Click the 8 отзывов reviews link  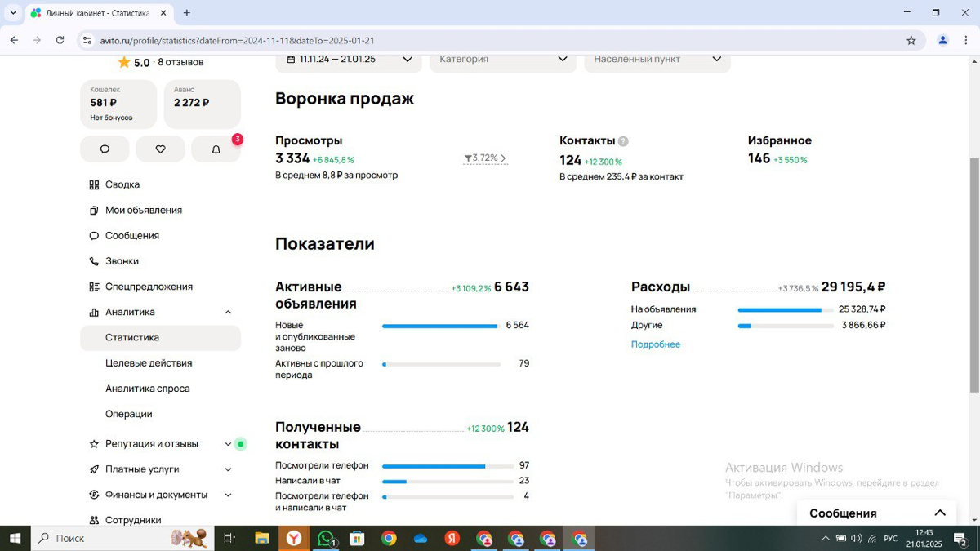[180, 62]
